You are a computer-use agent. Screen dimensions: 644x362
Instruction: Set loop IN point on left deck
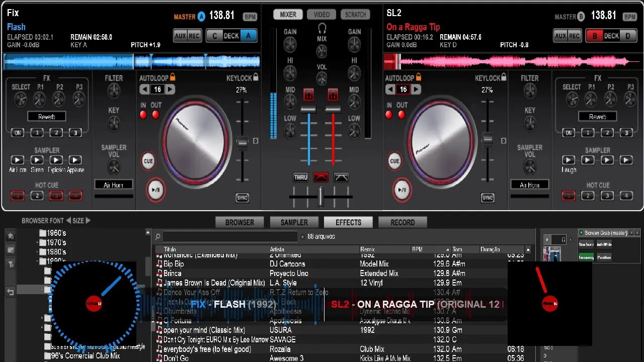click(143, 115)
